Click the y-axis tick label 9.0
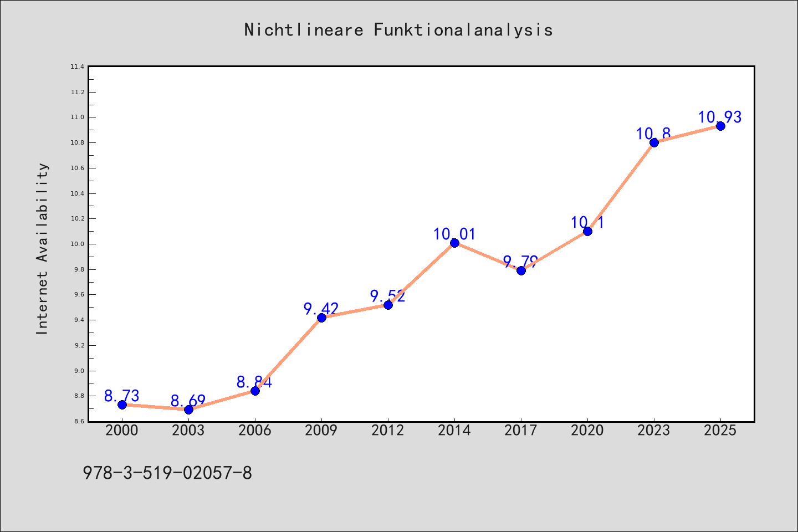The height and width of the screenshot is (532, 798). click(x=79, y=371)
